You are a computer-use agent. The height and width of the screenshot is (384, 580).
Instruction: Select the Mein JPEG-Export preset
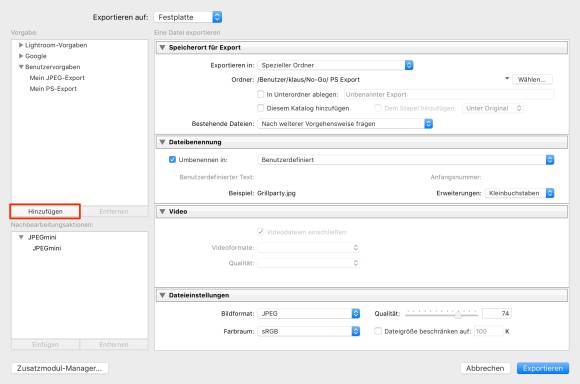pos(57,78)
